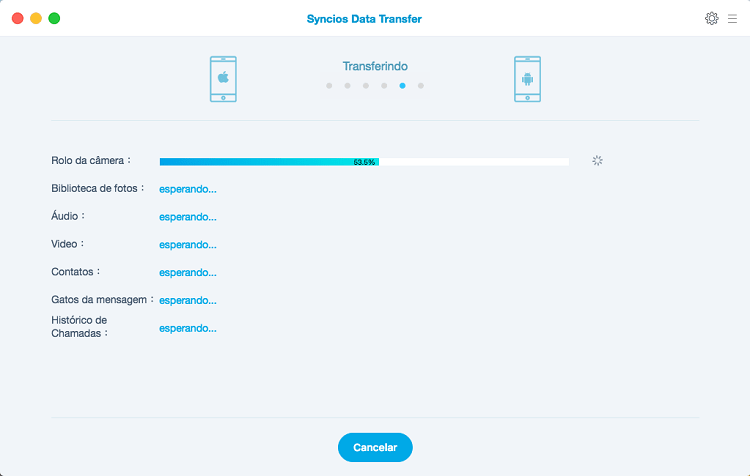Open the hamburger menu icon
Image resolution: width=750 pixels, height=476 pixels.
[x=732, y=18]
